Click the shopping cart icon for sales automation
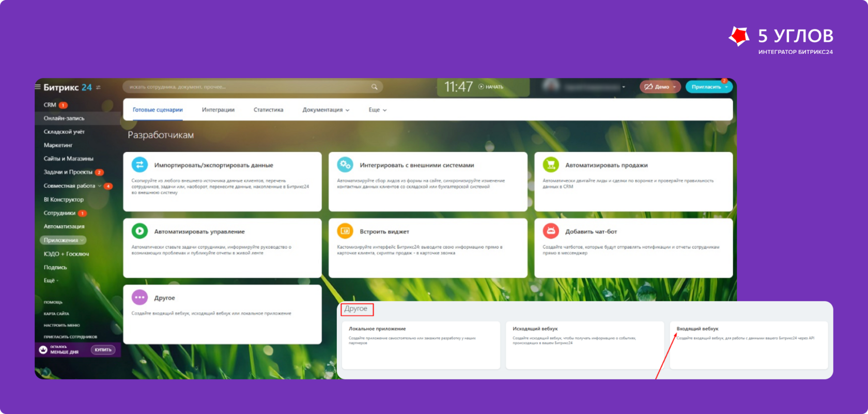The image size is (868, 414). (x=551, y=165)
